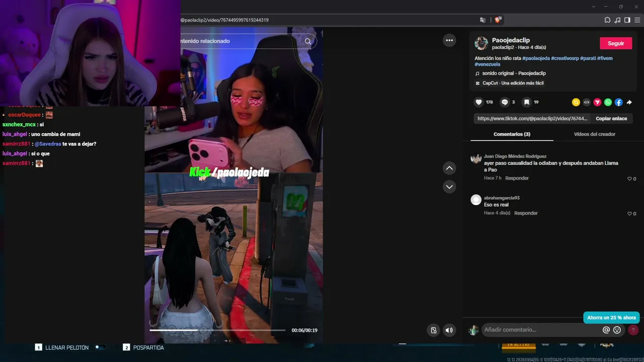Open sonido original - Paoojedaclip link
This screenshot has height=362, width=644.
[x=514, y=73]
